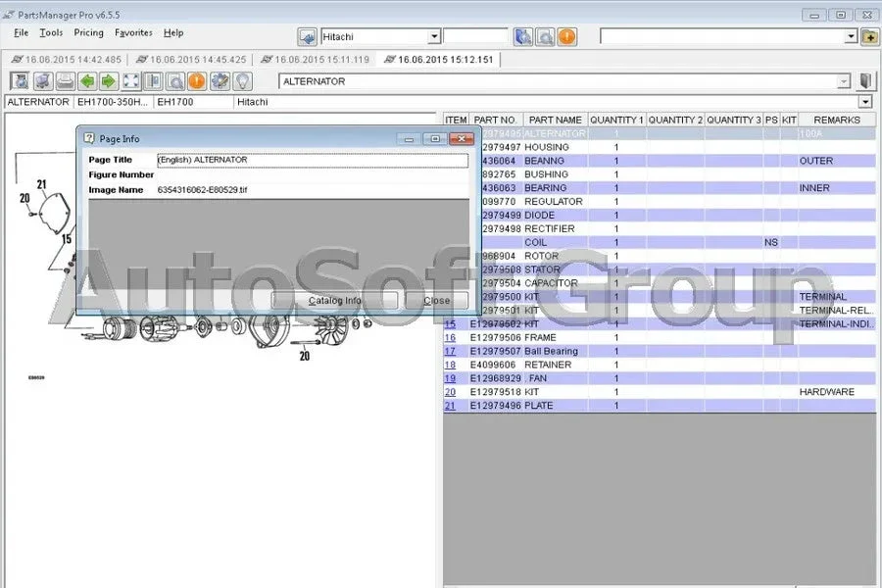The image size is (882, 588).
Task: Click the EH1700 breadcrumb cell
Action: [193, 102]
